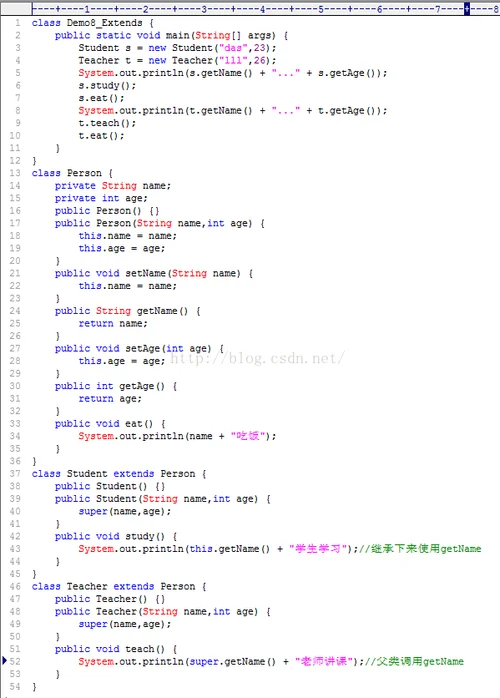
Task: Click line number 37 at class Student
Action: pos(15,473)
